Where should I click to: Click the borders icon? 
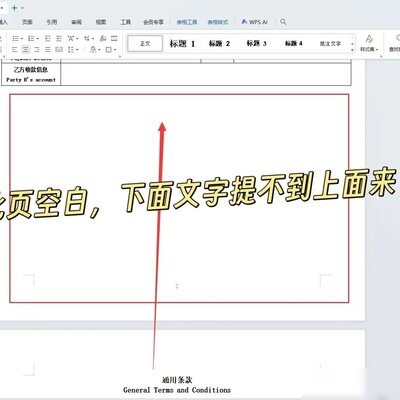(x=109, y=50)
